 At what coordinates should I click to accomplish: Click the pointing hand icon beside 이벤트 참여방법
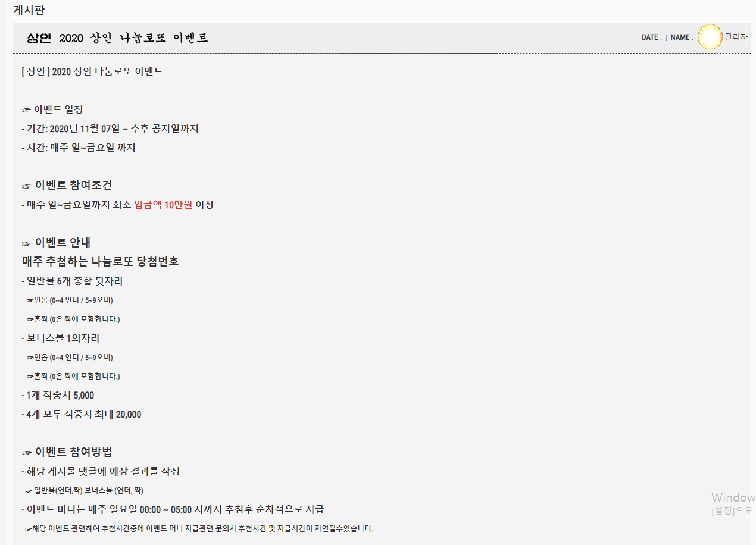(27, 452)
